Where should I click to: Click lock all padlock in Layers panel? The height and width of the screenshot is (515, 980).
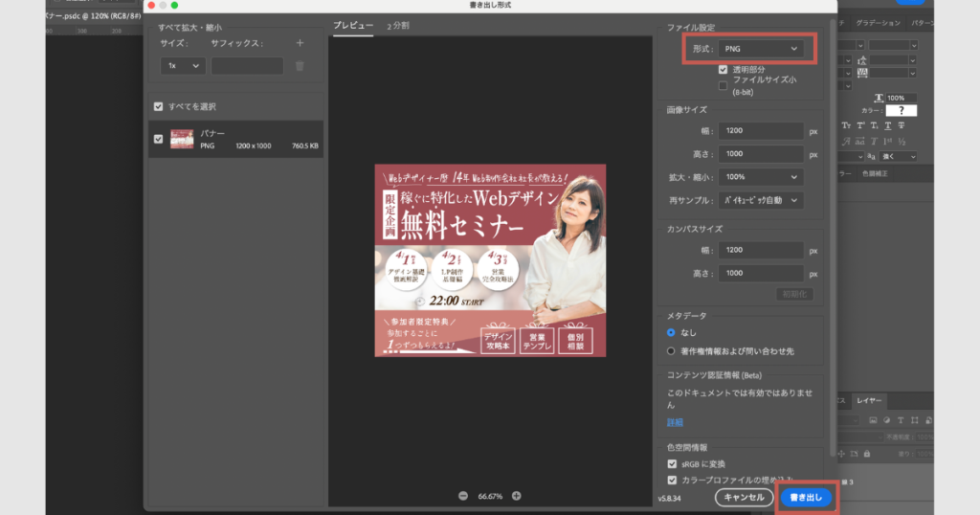pyautogui.click(x=867, y=454)
